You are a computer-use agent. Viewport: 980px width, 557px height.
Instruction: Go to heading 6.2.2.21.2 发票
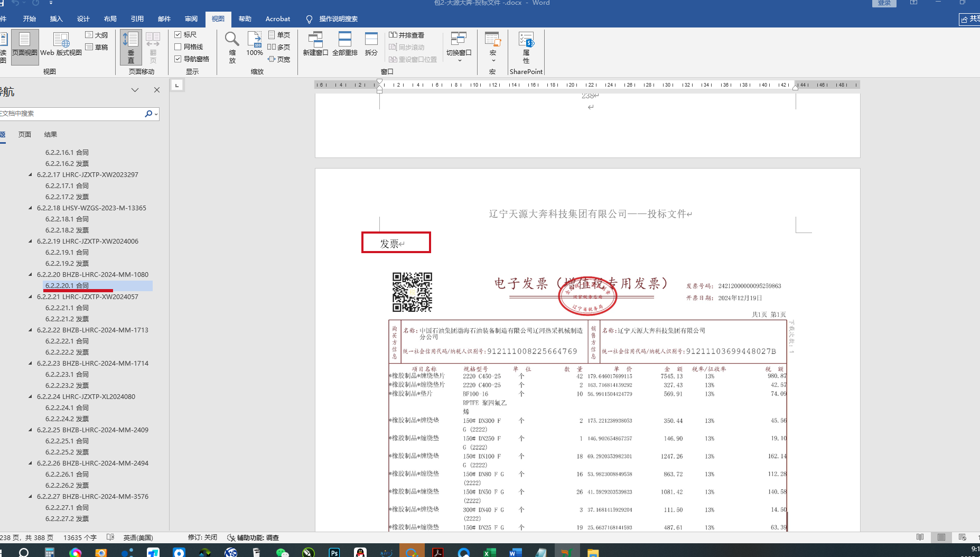click(x=67, y=319)
